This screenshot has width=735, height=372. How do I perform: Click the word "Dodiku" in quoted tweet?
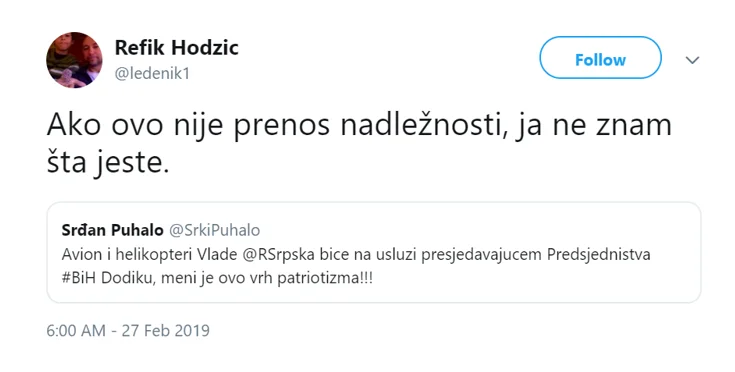[129, 278]
